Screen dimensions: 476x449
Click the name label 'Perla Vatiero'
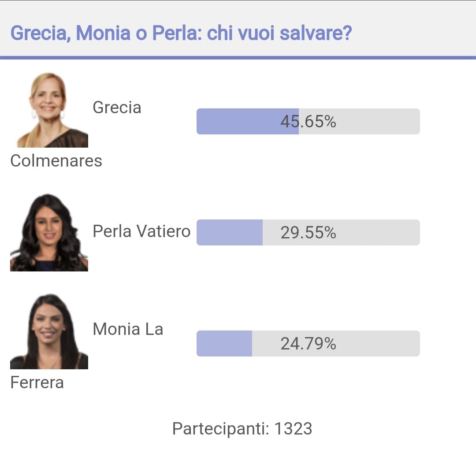point(141,231)
